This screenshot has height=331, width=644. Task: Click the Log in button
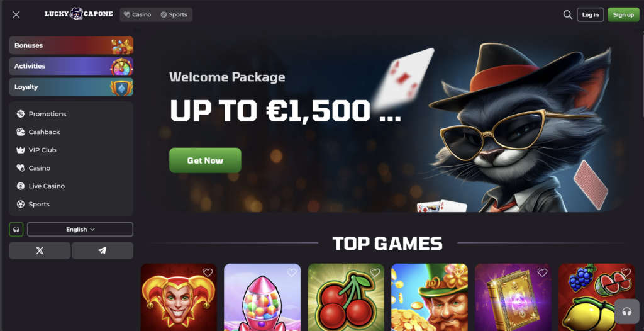pyautogui.click(x=590, y=15)
